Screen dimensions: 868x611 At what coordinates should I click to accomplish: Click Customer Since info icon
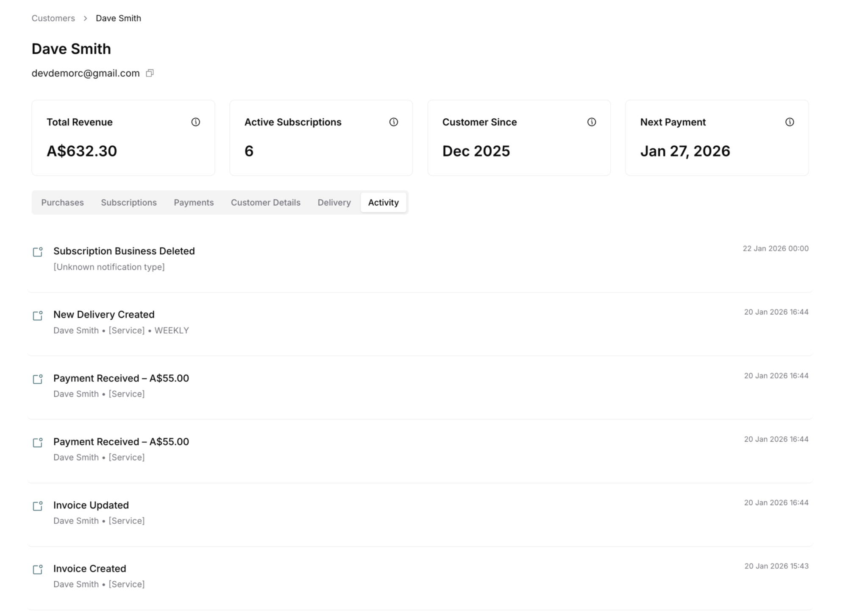[x=591, y=122]
